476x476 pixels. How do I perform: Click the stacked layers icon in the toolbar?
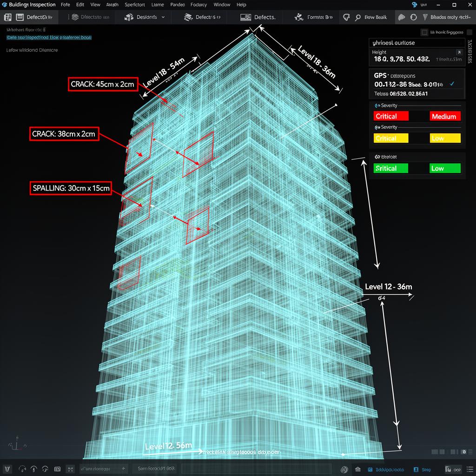(75, 17)
